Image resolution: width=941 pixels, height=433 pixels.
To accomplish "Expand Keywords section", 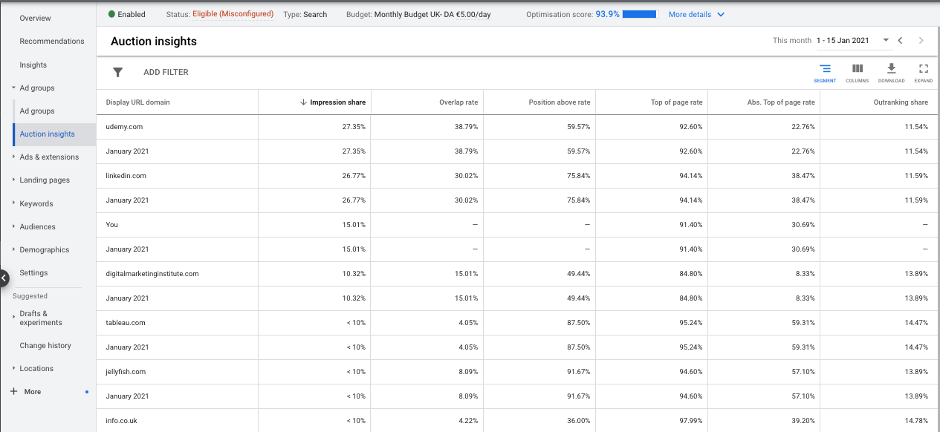I will [x=14, y=203].
